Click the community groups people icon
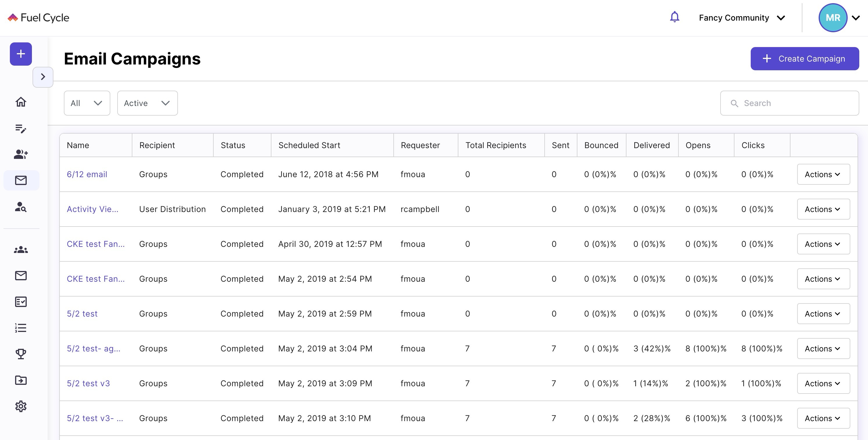The image size is (868, 440). click(x=21, y=249)
